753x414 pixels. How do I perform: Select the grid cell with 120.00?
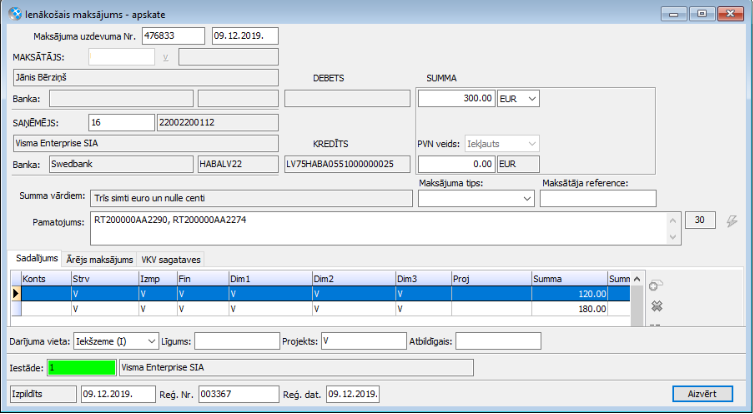coord(570,293)
